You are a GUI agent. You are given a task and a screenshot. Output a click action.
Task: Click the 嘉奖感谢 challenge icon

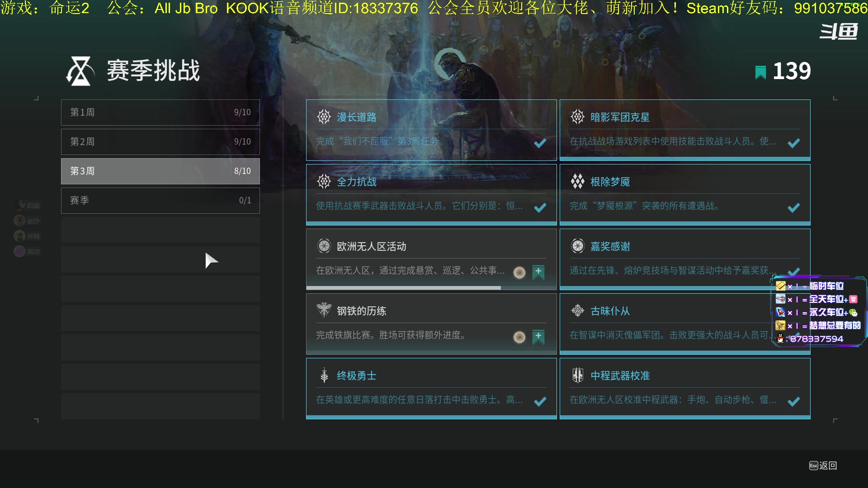578,246
